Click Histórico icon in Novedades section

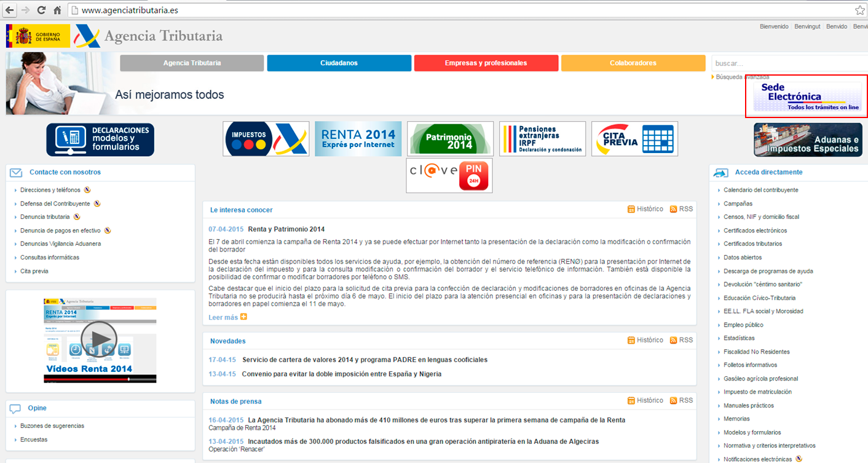[631, 340]
